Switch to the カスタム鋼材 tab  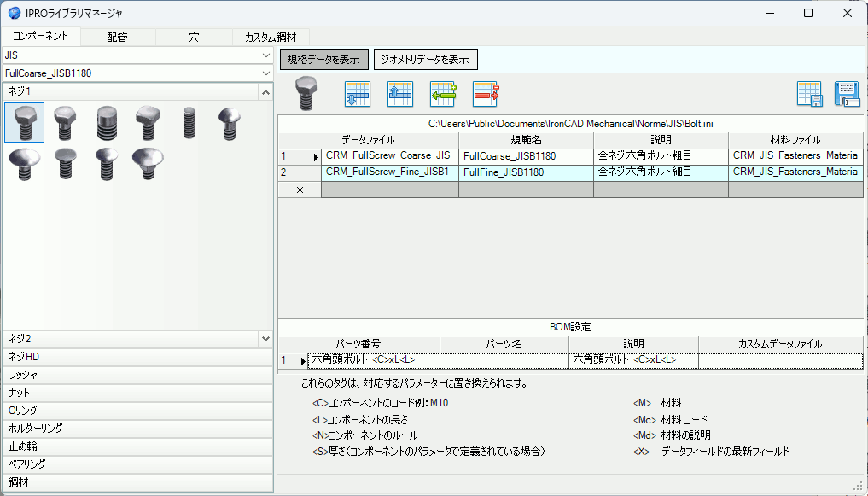pos(271,37)
